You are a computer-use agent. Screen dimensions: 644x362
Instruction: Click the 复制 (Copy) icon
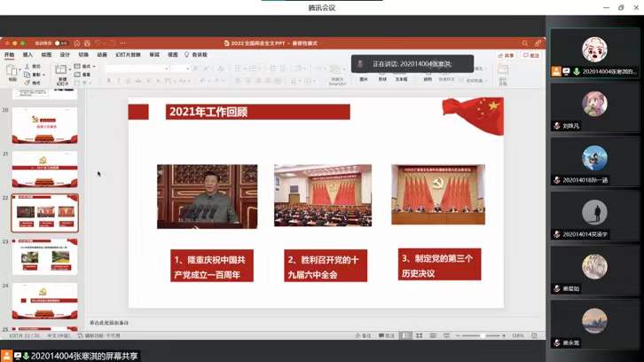[27, 75]
